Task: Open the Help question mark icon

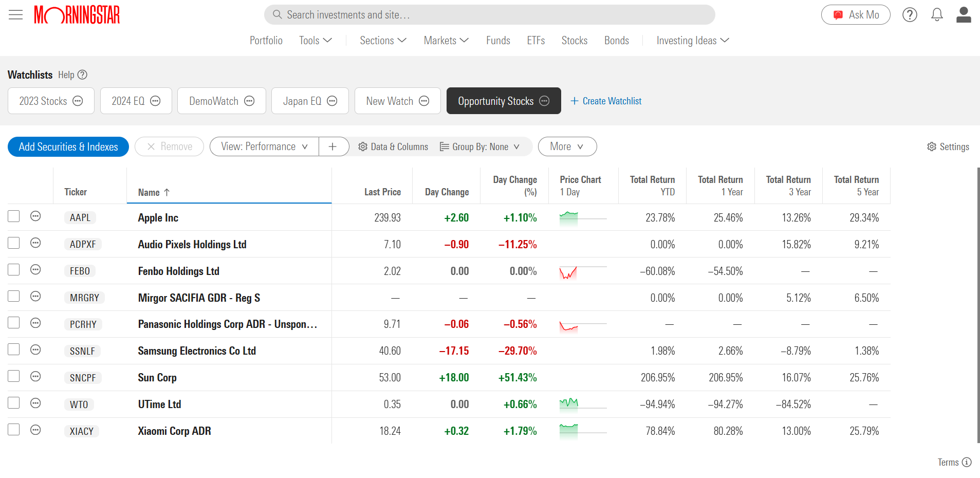Action: click(910, 14)
